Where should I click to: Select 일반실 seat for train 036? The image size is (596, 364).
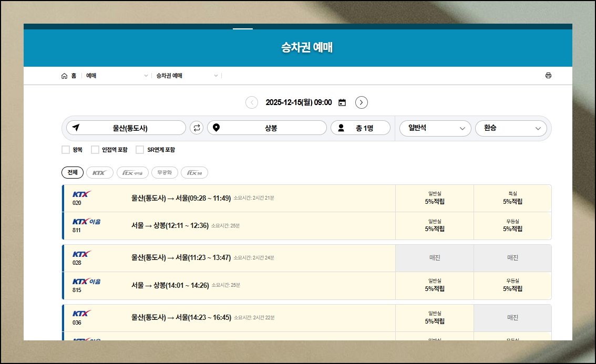(435, 318)
